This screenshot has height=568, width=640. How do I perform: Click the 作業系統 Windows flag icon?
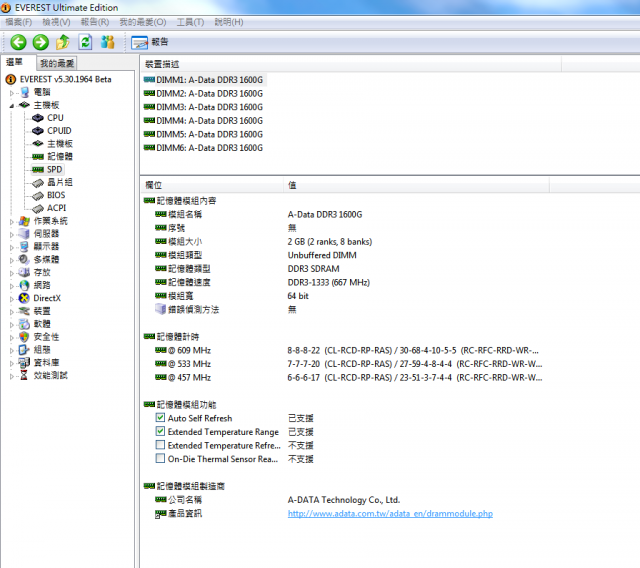click(24, 221)
